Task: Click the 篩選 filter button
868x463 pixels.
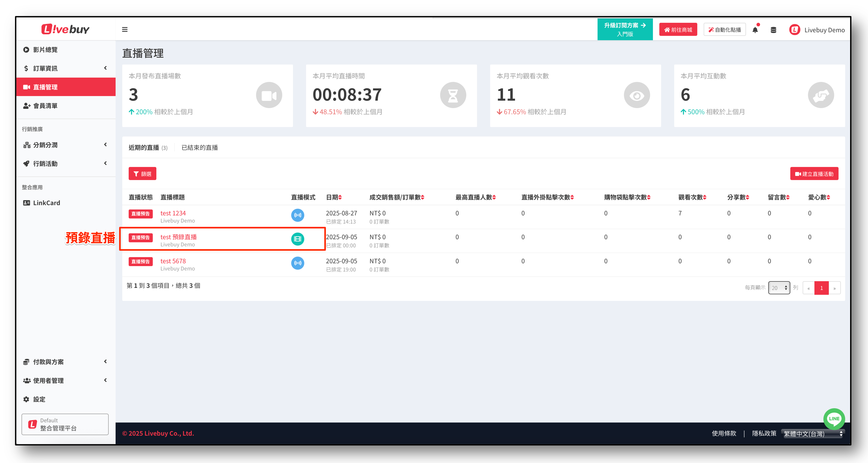Action: coord(142,174)
